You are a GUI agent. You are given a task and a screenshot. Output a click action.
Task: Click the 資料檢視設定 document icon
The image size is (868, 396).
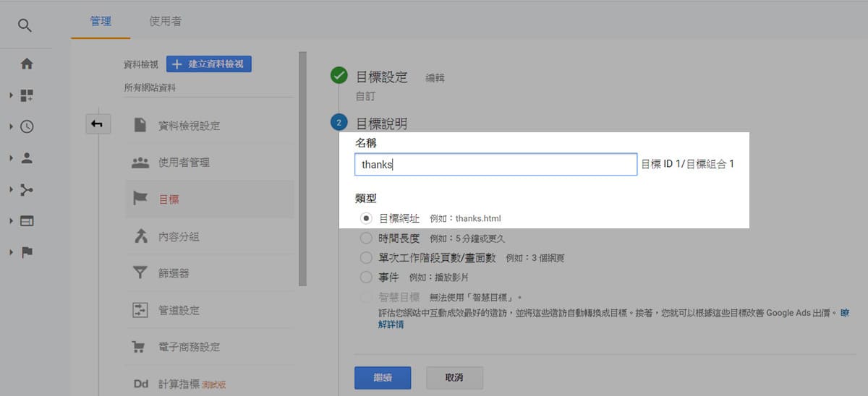point(140,125)
